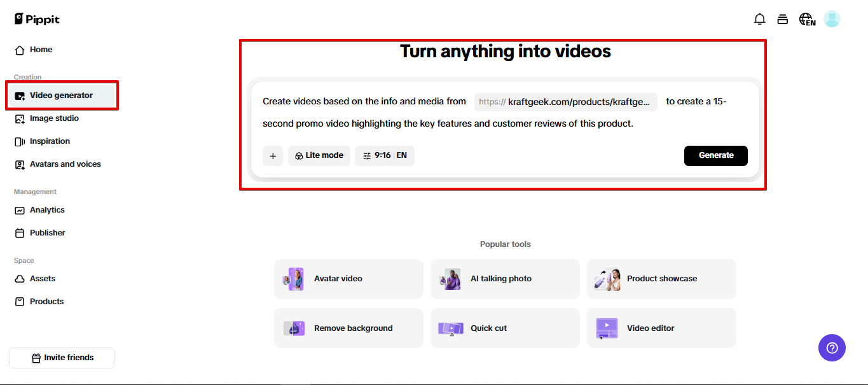This screenshot has width=868, height=385.
Task: Click the product URL input field
Action: click(x=565, y=101)
